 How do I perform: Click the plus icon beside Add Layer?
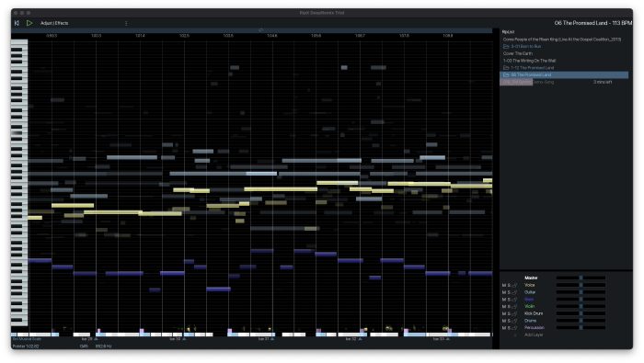click(515, 335)
